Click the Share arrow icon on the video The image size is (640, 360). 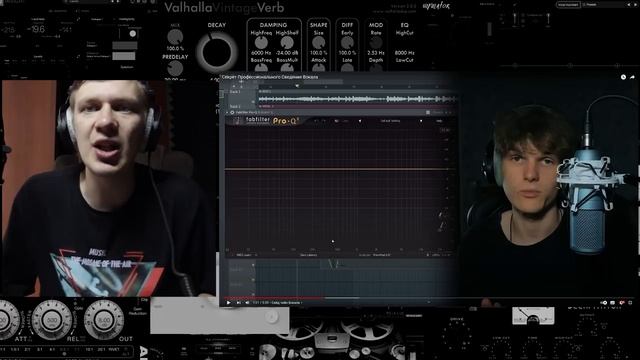pos(632,77)
